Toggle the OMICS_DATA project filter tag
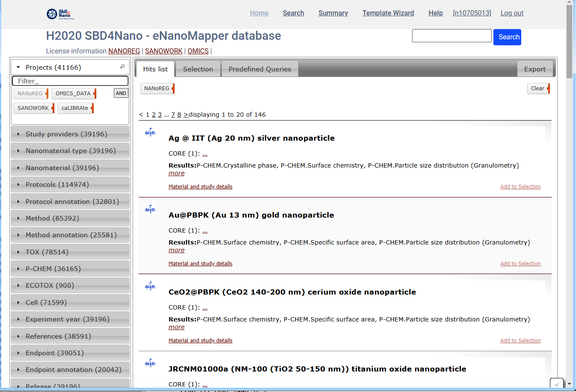 click(74, 94)
